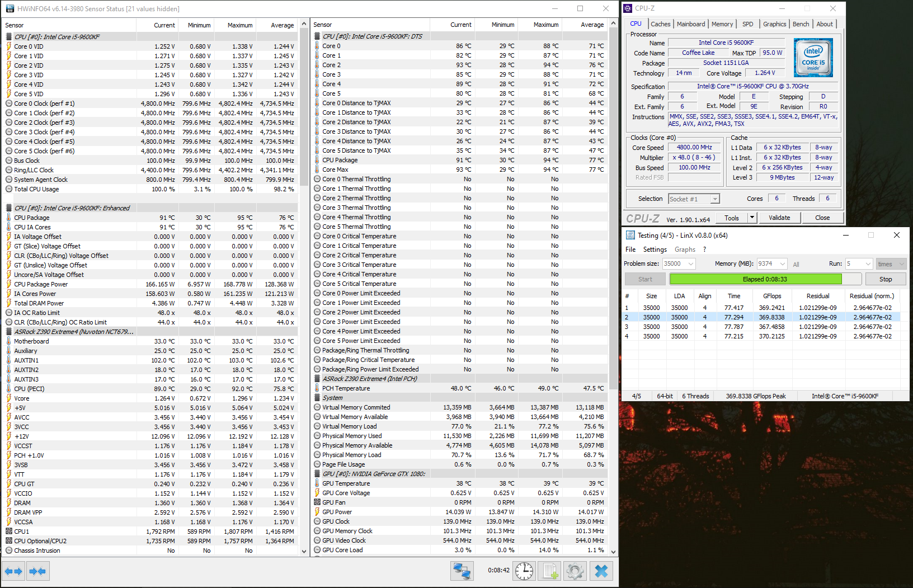
Task: Select the Package/Ring Thermal Throttling row
Action: click(459, 350)
